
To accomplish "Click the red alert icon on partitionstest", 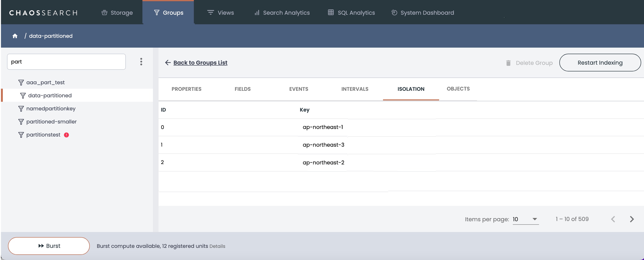I will [66, 135].
